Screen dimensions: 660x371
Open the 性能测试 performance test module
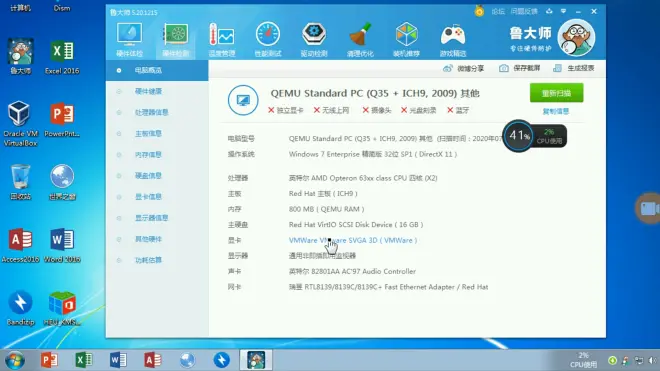[x=268, y=40]
